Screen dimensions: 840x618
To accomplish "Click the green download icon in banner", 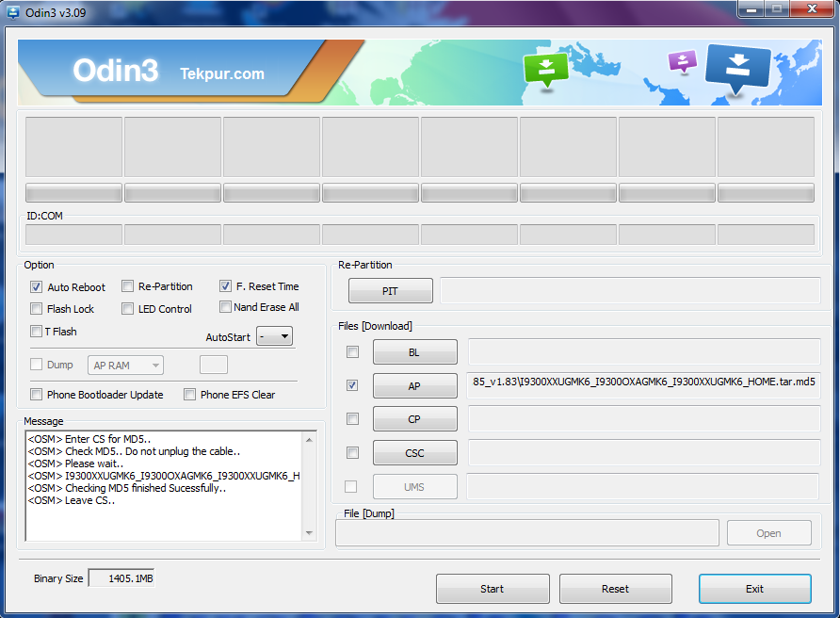I will [546, 70].
